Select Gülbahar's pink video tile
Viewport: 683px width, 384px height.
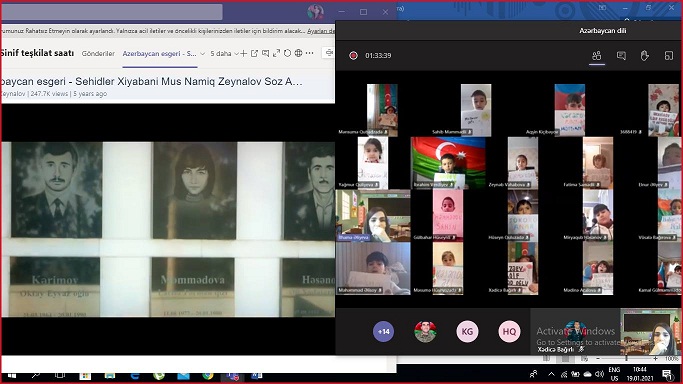(x=448, y=216)
